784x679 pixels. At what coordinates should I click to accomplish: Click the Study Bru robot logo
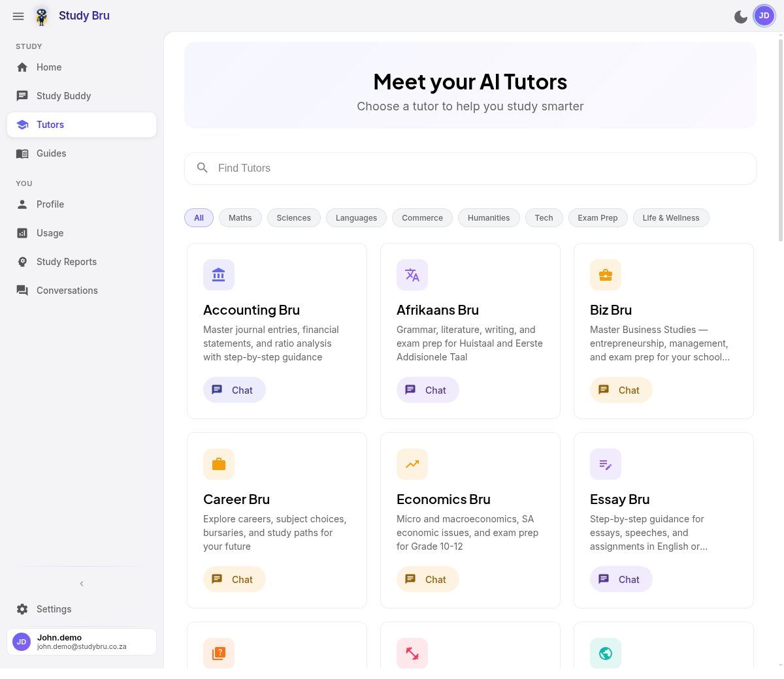[x=42, y=16]
